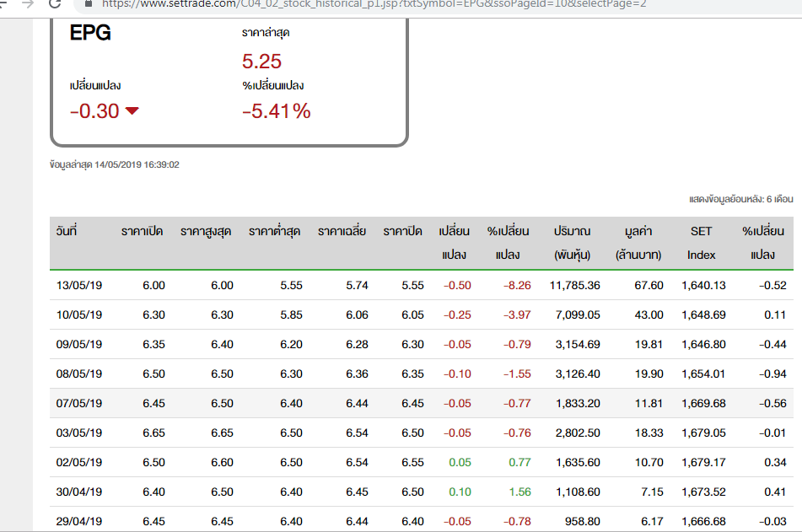
Task: Click the วันที่ column header
Action: point(67,231)
